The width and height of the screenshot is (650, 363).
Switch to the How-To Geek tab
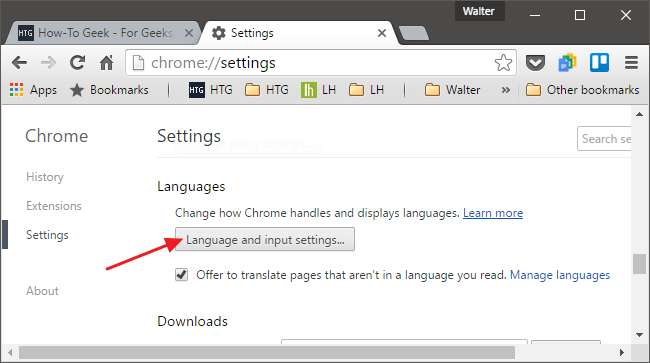tap(103, 33)
